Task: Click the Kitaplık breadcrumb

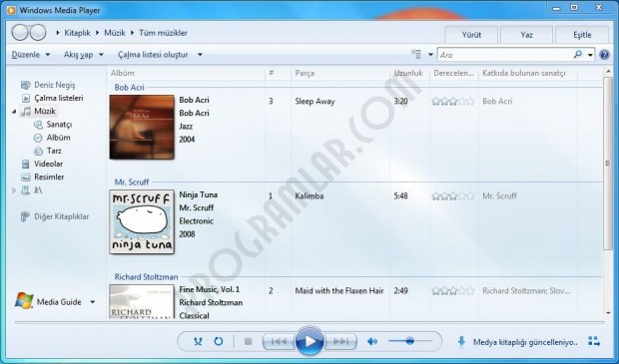Action: coord(78,33)
